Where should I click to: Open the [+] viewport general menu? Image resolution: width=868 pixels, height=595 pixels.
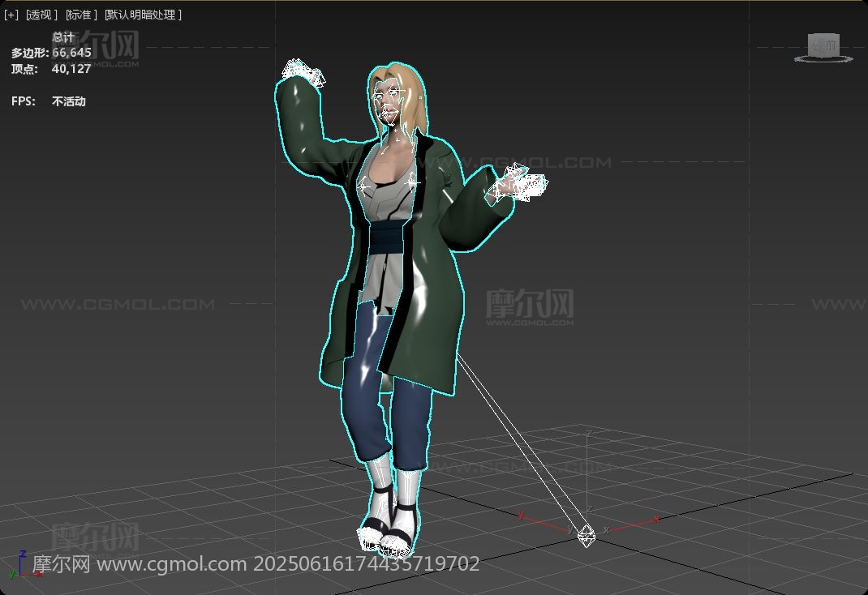coord(11,15)
